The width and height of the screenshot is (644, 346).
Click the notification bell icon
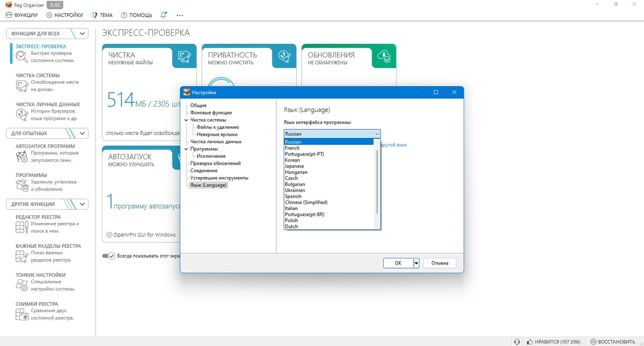click(163, 15)
